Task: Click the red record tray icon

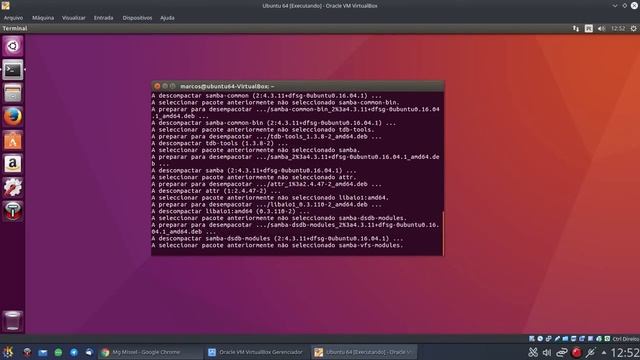Action: 576,353
